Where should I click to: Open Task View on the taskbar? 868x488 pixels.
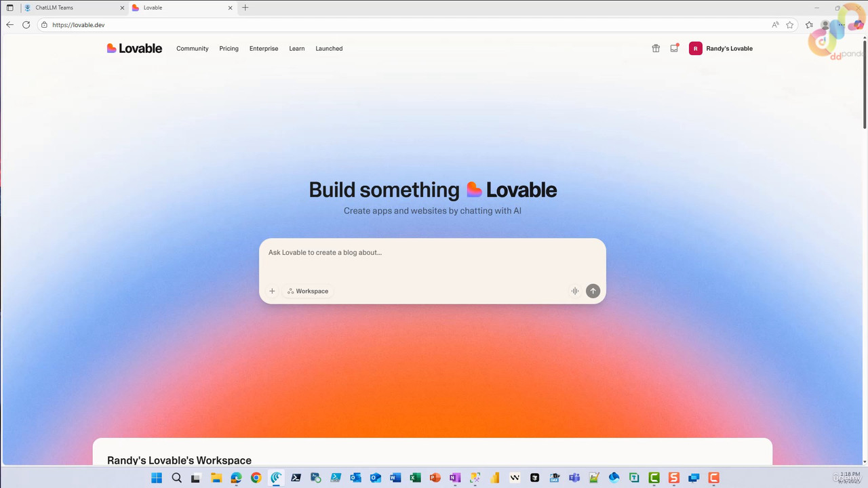(x=196, y=478)
